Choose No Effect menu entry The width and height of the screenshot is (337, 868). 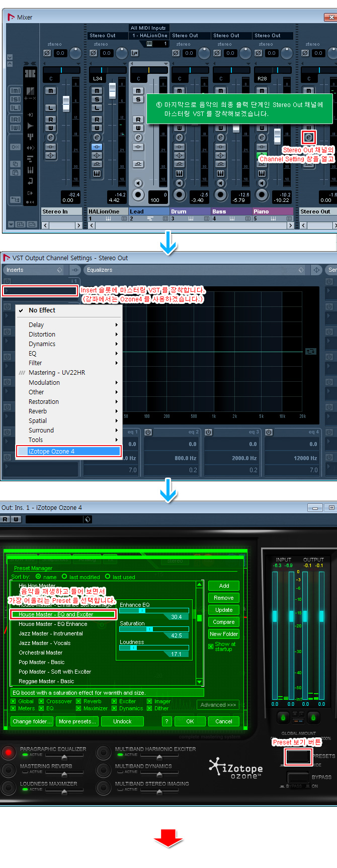click(x=68, y=310)
